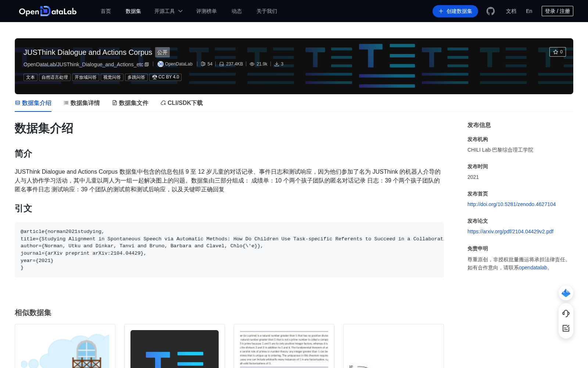
Task: Switch language to En
Action: coord(529,11)
